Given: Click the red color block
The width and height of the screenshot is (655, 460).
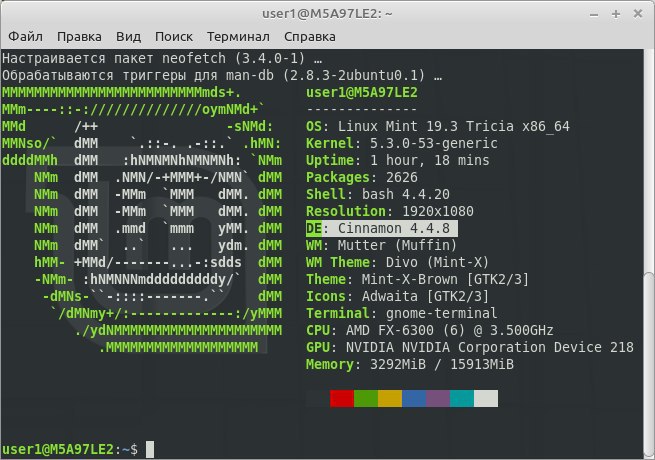Looking at the screenshot, I should pos(342,398).
